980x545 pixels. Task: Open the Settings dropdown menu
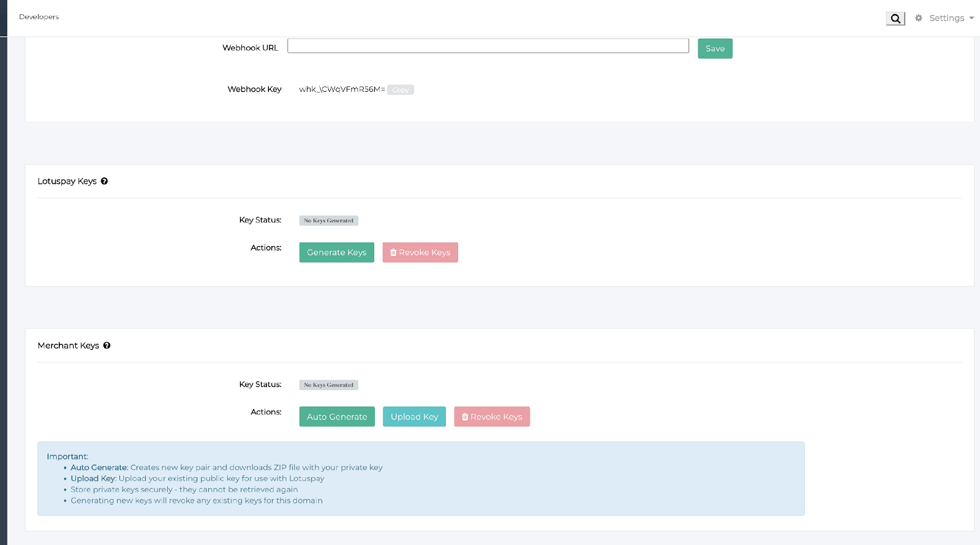(946, 18)
